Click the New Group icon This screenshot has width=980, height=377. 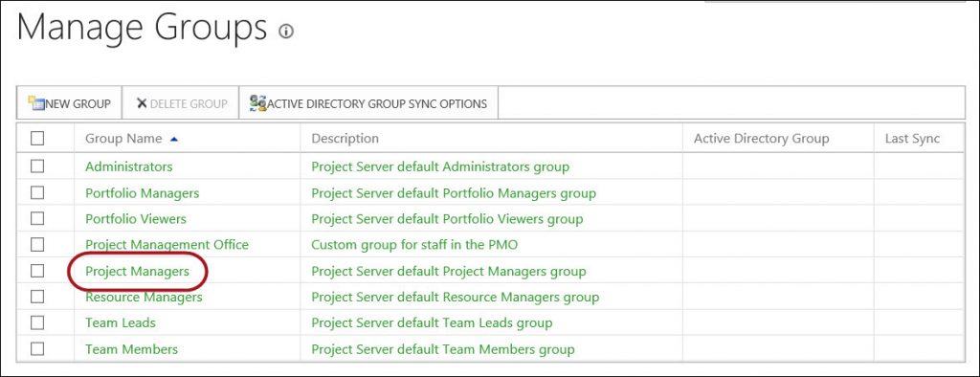point(36,102)
